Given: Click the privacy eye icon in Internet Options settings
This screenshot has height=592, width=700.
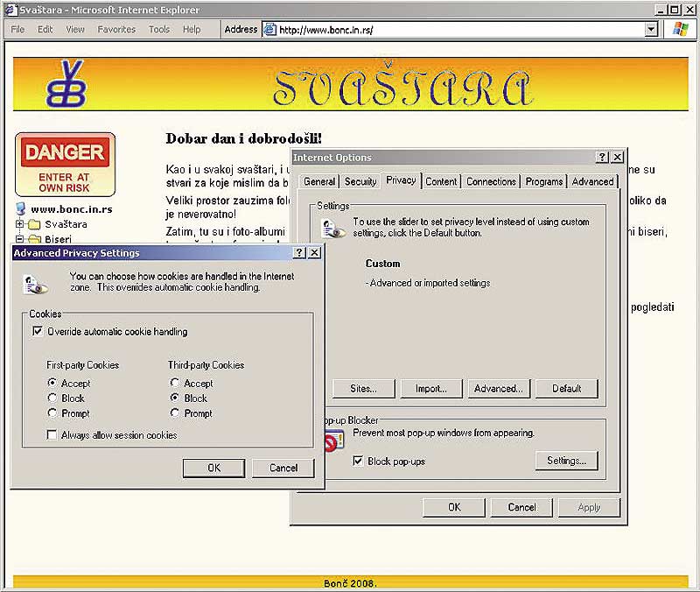Looking at the screenshot, I should 334,229.
